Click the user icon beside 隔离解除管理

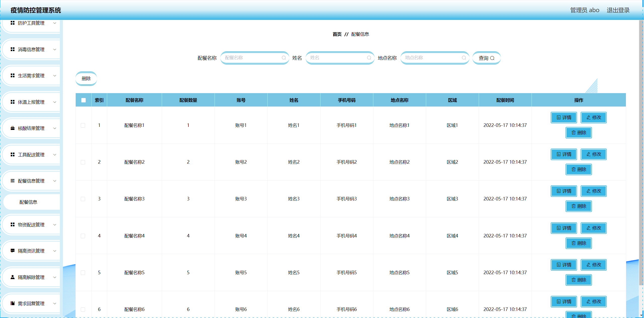coord(13,277)
